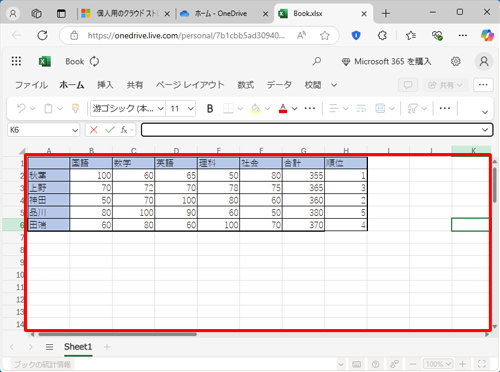
Task: Select the Sheet1 sheet tab
Action: click(x=78, y=347)
